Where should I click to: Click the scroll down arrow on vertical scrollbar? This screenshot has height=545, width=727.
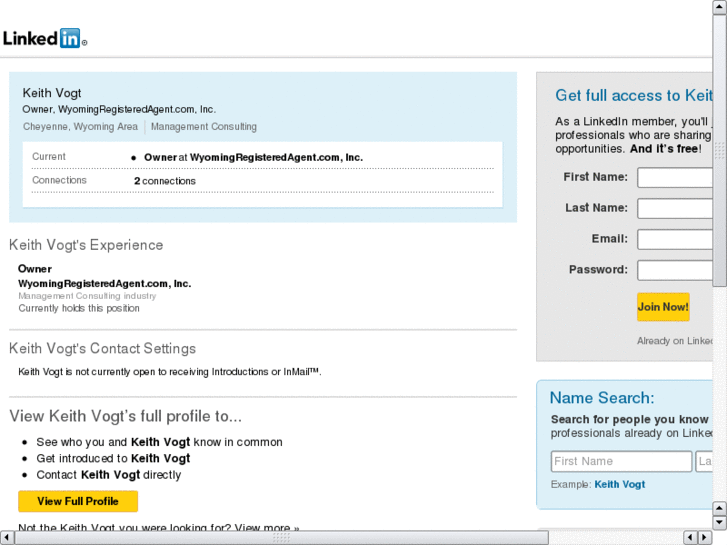pyautogui.click(x=719, y=522)
